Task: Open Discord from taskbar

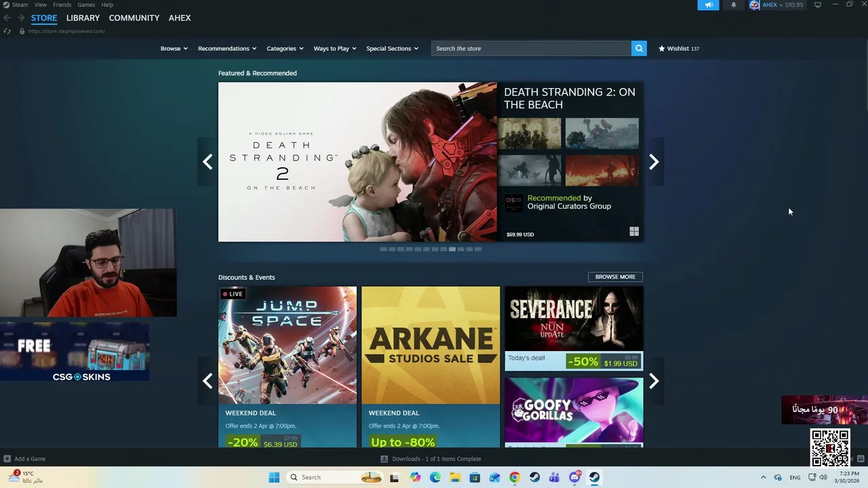Action: point(574,477)
